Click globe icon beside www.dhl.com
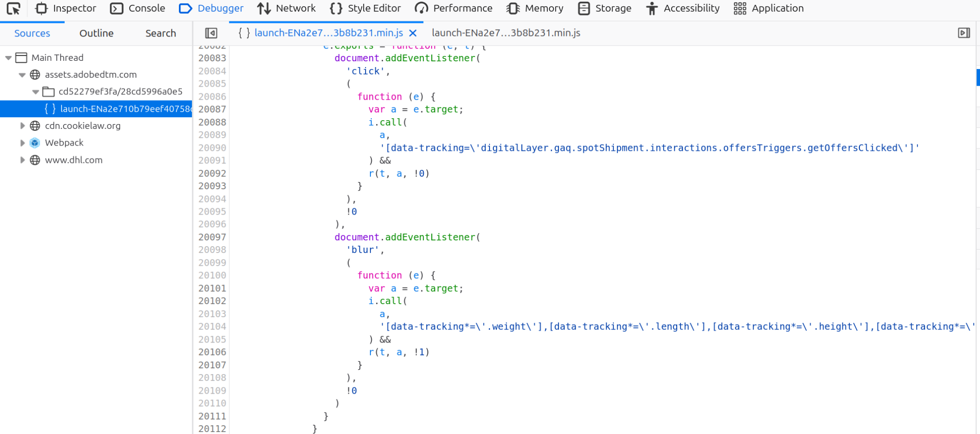 [35, 160]
